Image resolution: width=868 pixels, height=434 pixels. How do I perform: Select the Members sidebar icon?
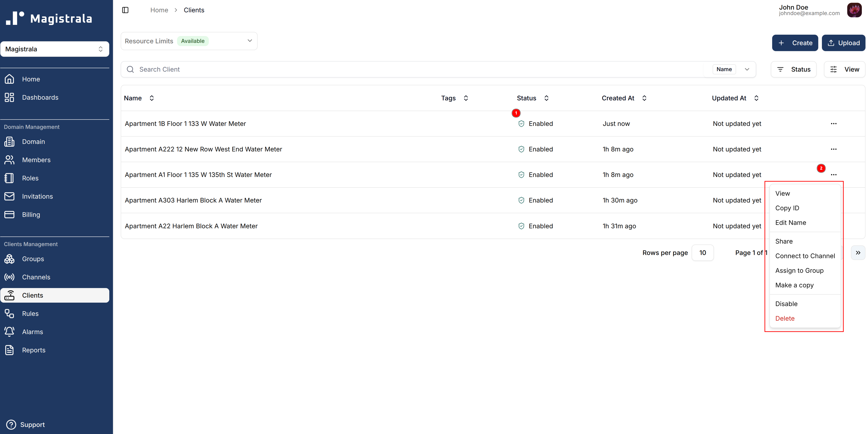click(9, 160)
